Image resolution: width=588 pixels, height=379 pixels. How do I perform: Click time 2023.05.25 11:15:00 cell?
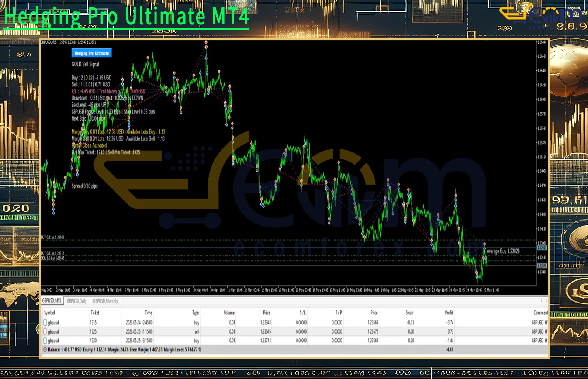click(x=139, y=331)
